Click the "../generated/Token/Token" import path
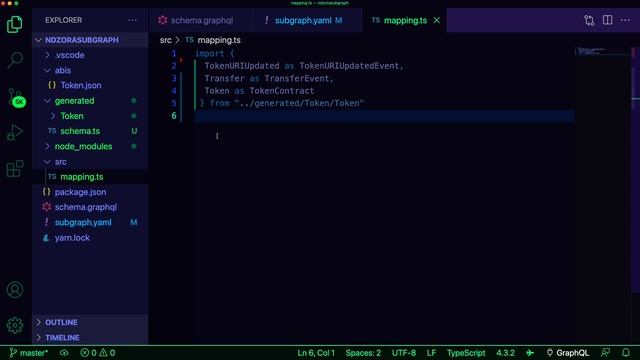Screen dimensions: 640x360 [299, 103]
